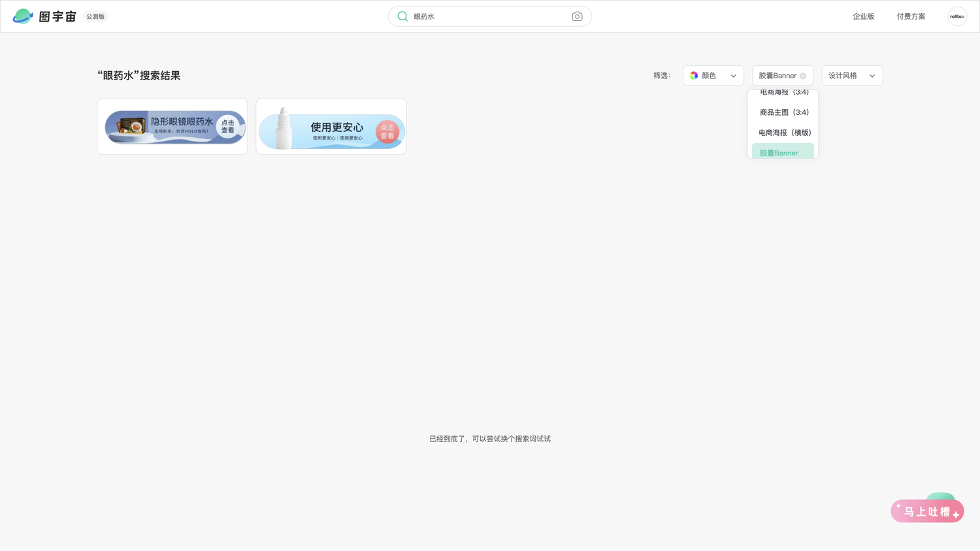
Task: Click the 图宇宙 planet logo
Action: click(x=23, y=16)
